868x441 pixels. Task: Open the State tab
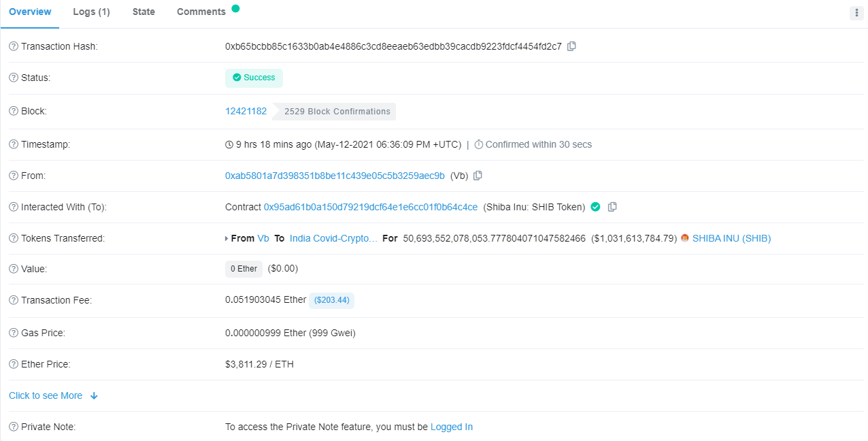(144, 12)
